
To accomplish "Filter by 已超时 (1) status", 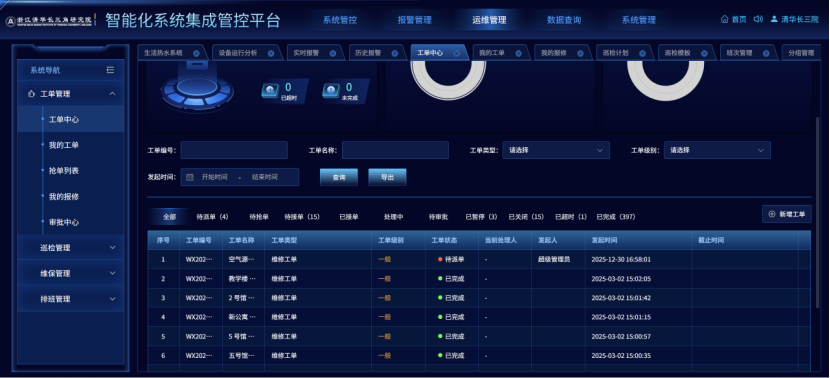I will (571, 217).
